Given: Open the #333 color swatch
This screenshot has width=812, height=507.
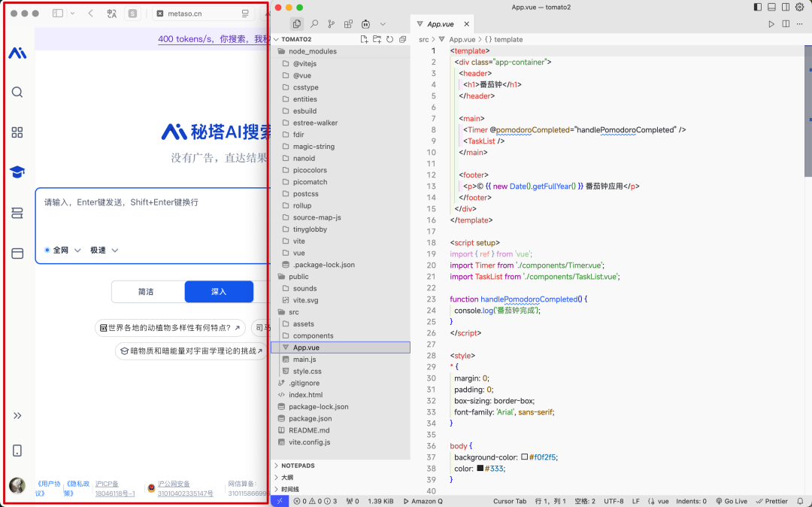Looking at the screenshot, I should click(x=480, y=468).
